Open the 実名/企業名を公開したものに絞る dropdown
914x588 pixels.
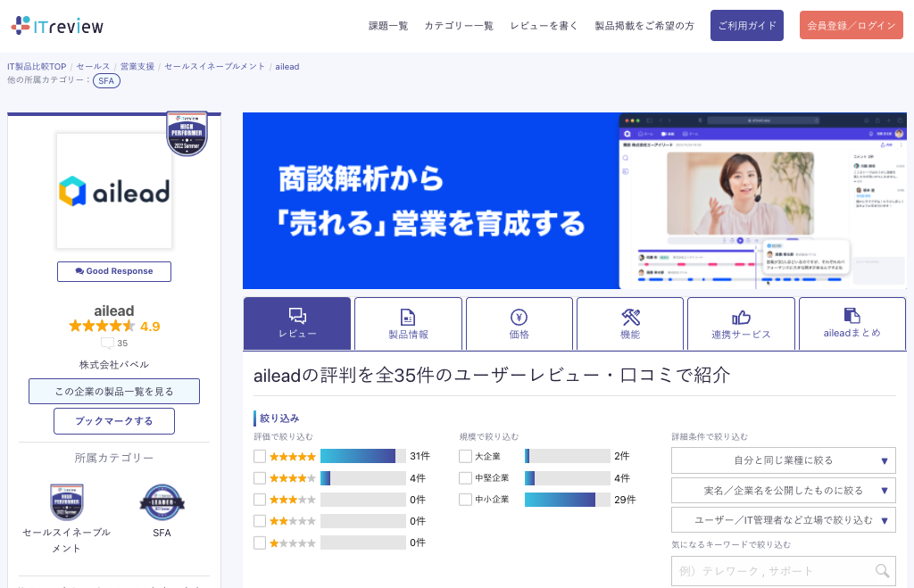coord(784,490)
